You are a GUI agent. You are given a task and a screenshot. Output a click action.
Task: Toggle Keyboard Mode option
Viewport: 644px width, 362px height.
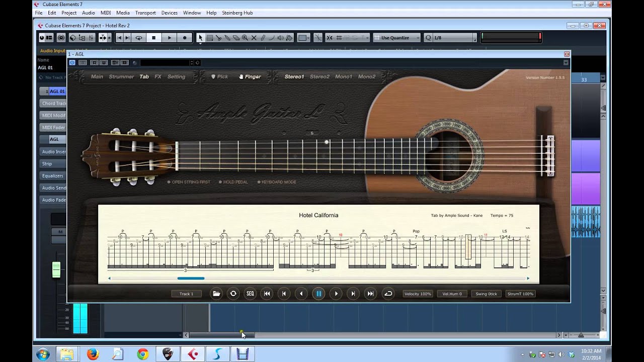[x=277, y=182]
